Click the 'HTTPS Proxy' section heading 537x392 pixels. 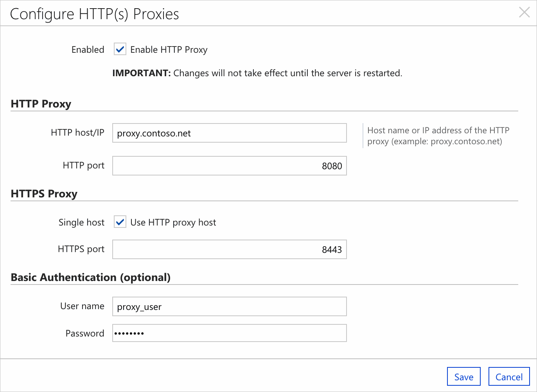44,194
